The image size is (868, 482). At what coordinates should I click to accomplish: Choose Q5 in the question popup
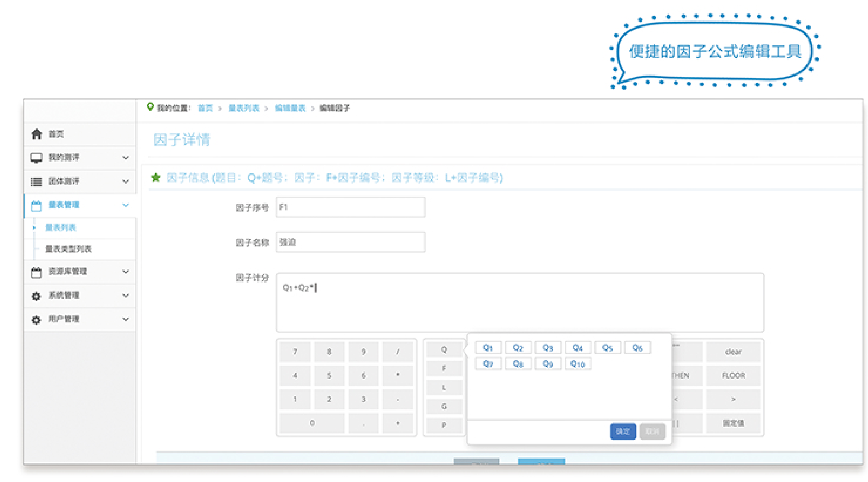coord(607,348)
